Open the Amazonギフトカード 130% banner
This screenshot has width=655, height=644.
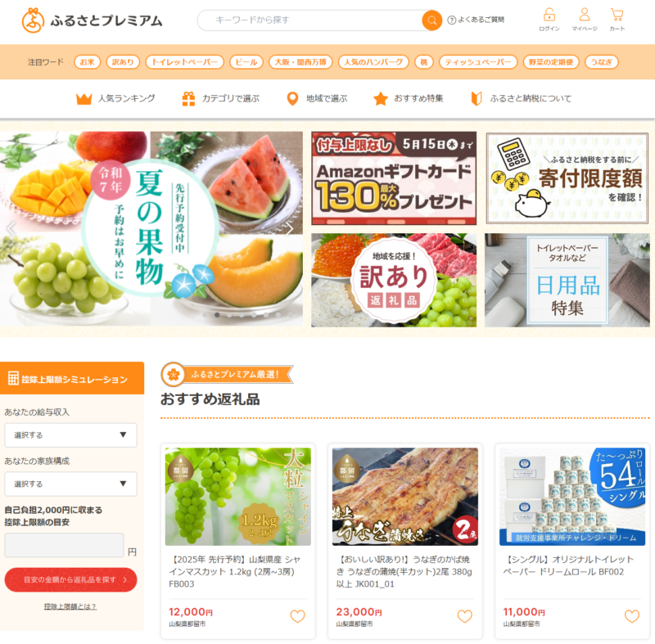(394, 178)
